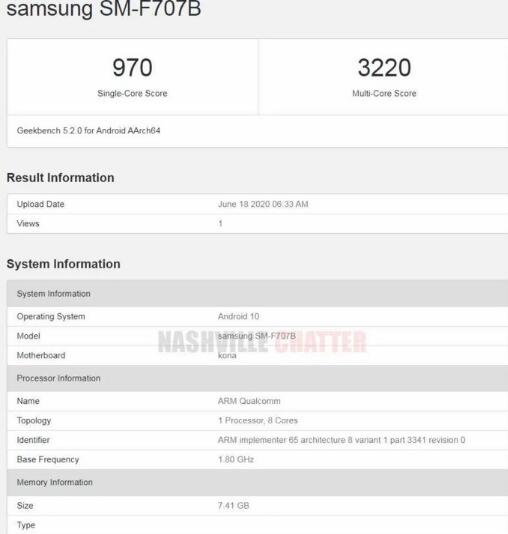Click the Upload Date row value June 18 2020
This screenshot has height=534, width=508.
tap(263, 204)
